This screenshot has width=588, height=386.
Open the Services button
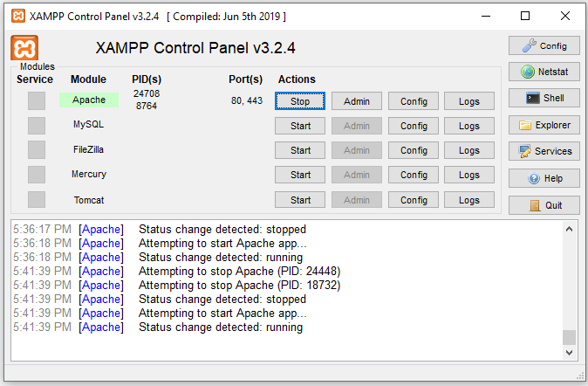(x=544, y=151)
